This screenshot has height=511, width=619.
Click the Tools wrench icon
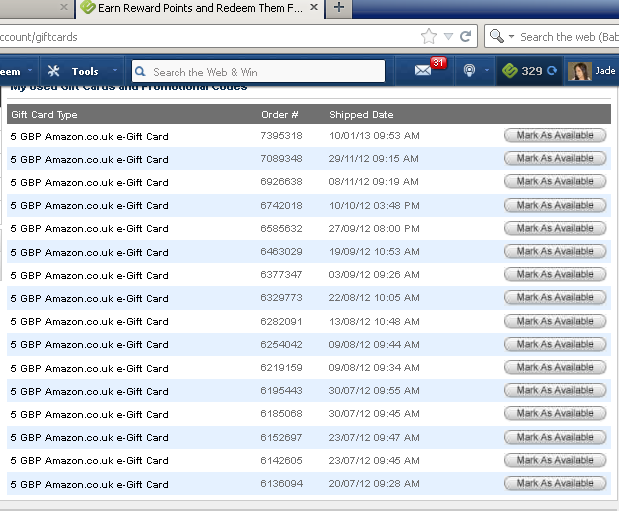click(53, 71)
